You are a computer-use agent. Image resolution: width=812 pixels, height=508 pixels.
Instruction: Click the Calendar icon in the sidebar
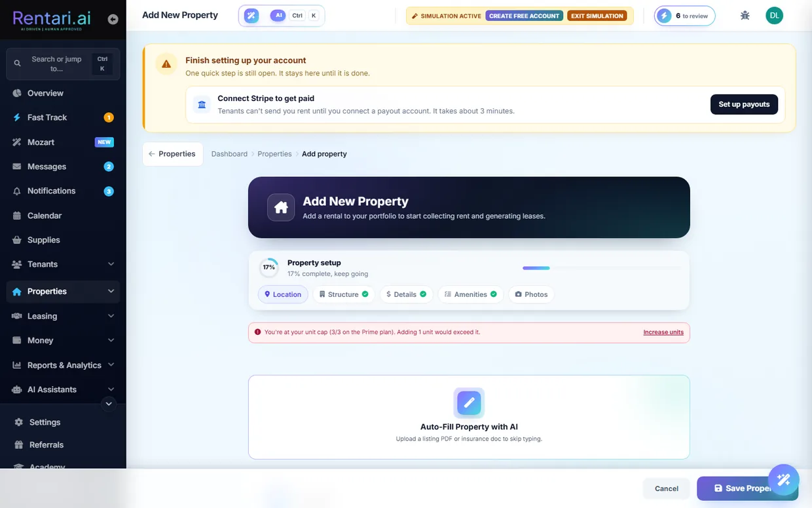pos(17,216)
